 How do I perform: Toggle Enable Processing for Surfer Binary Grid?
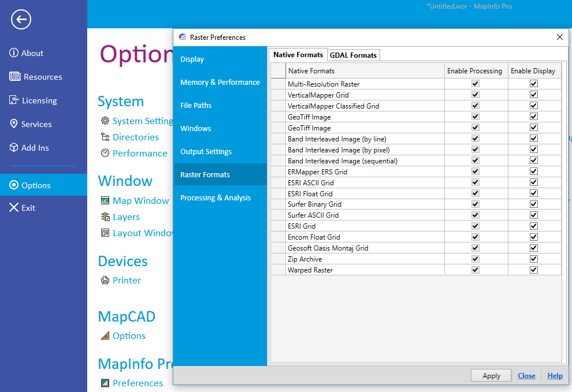(475, 204)
